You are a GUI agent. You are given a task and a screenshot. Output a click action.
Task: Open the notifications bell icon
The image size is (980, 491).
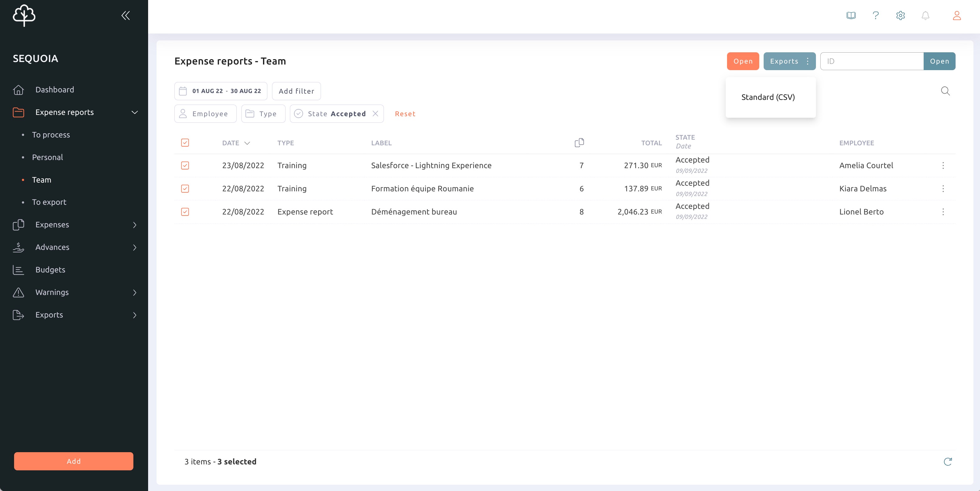pyautogui.click(x=926, y=16)
